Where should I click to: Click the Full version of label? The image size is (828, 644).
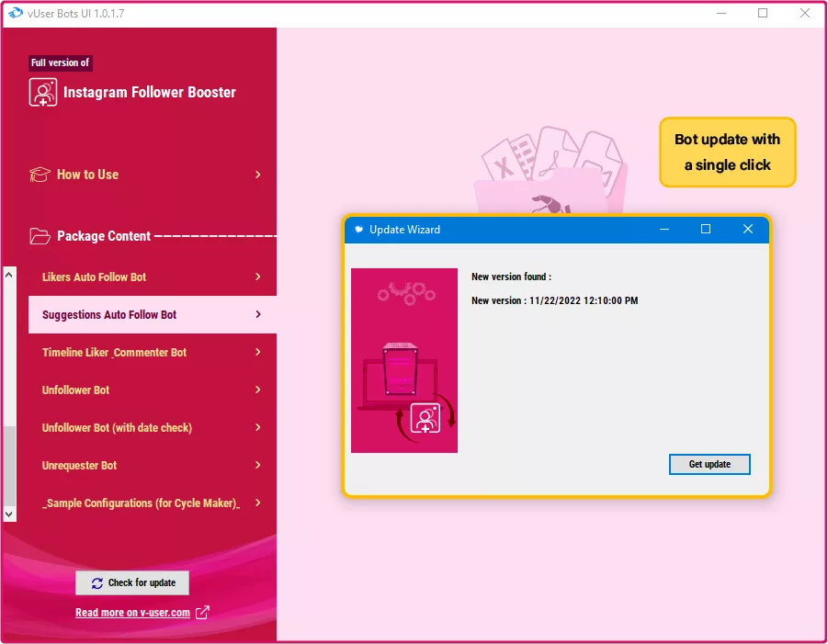61,62
